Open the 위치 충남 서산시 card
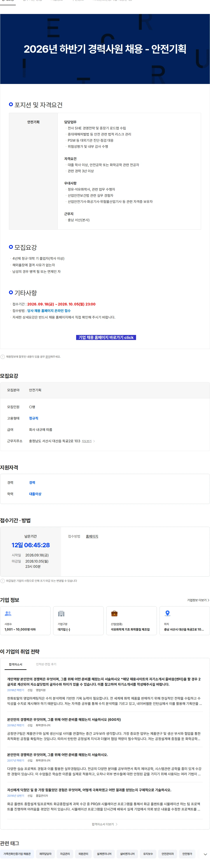The image size is (210, 868). click(185, 621)
